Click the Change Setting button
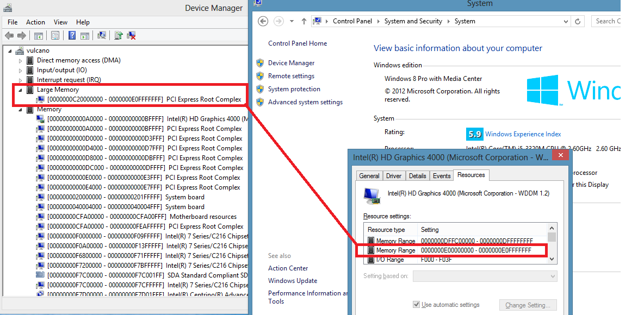The width and height of the screenshot is (644, 315). point(528,305)
